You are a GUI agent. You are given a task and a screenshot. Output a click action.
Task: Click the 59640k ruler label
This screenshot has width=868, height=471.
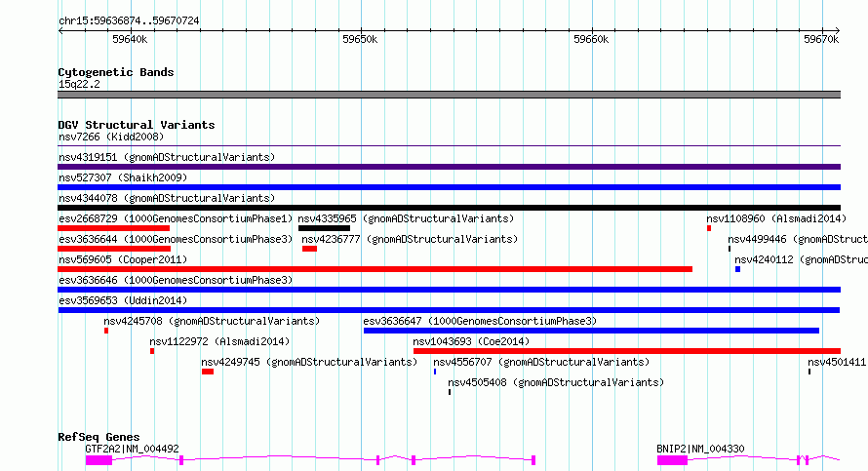[x=130, y=39]
